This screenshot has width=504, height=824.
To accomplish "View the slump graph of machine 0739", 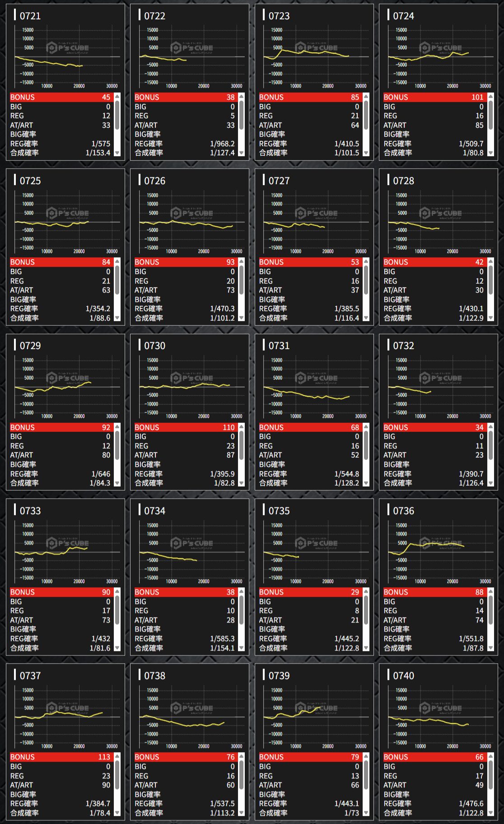I will pyautogui.click(x=314, y=716).
